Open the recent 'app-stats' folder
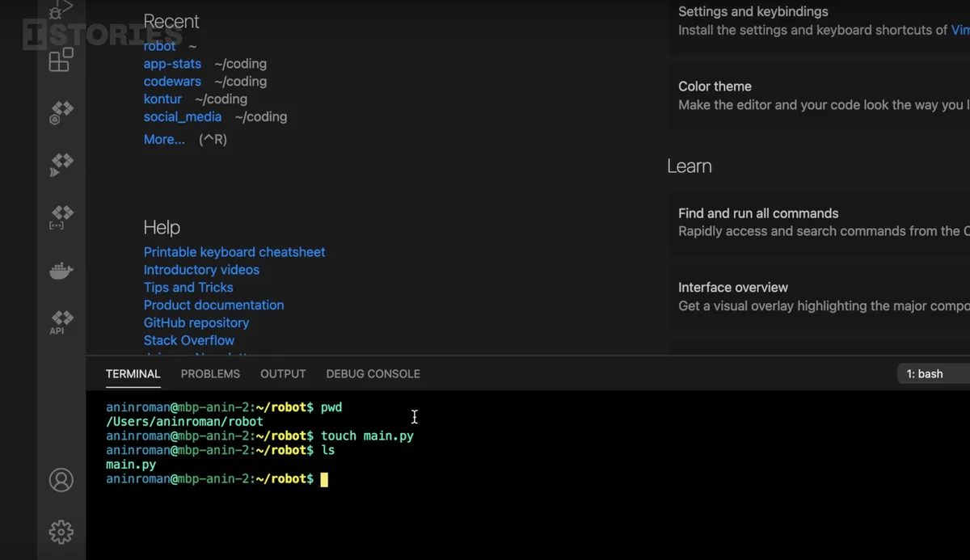 click(x=172, y=64)
